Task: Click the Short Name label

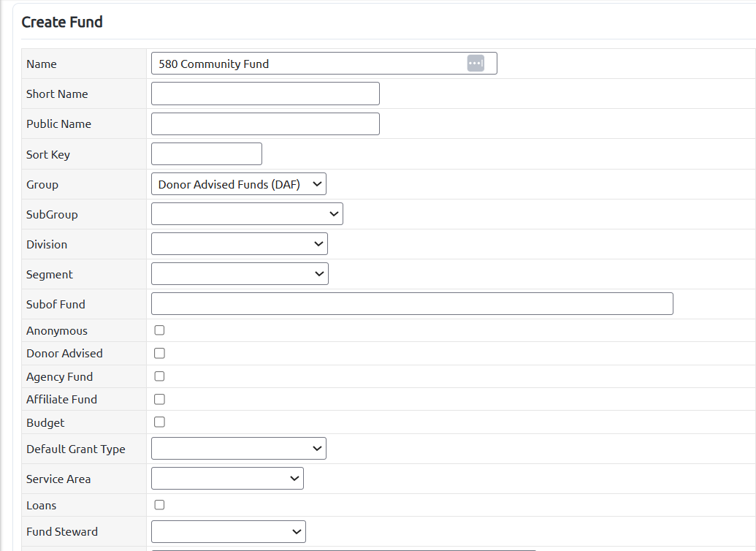Action: point(57,94)
